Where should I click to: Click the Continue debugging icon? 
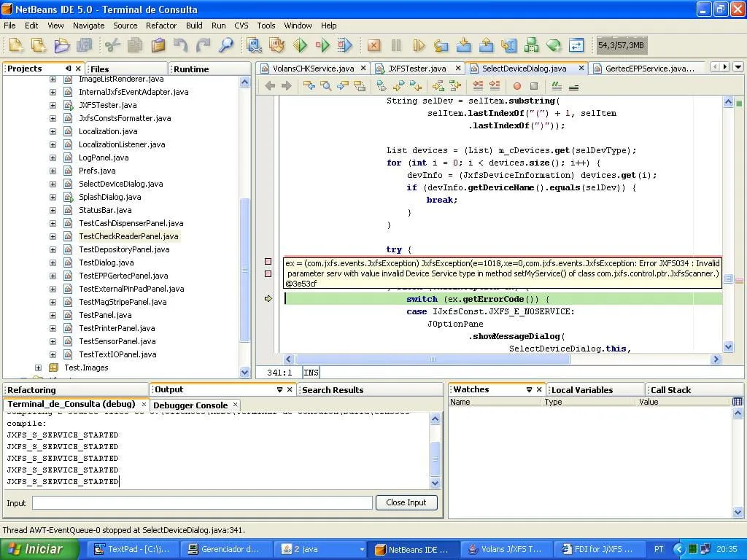[419, 45]
